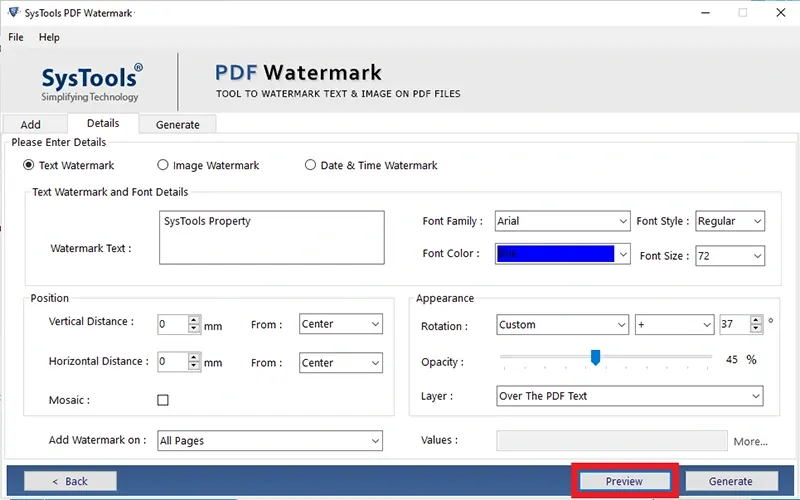This screenshot has width=800, height=500.
Task: Click the Back button
Action: click(x=70, y=481)
